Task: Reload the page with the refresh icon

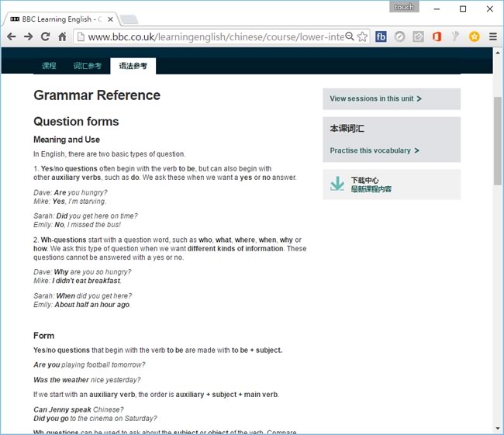Action: [45, 36]
